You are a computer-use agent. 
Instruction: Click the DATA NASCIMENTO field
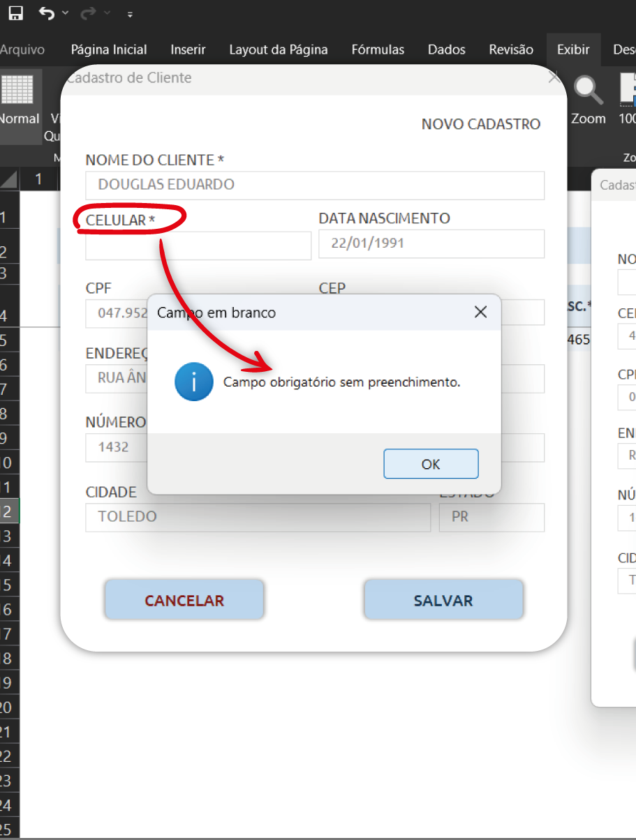pos(431,244)
